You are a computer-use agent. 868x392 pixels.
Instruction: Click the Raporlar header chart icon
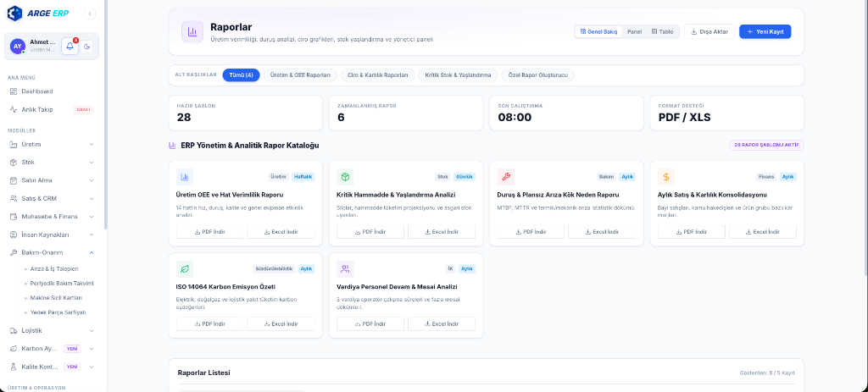click(x=192, y=31)
